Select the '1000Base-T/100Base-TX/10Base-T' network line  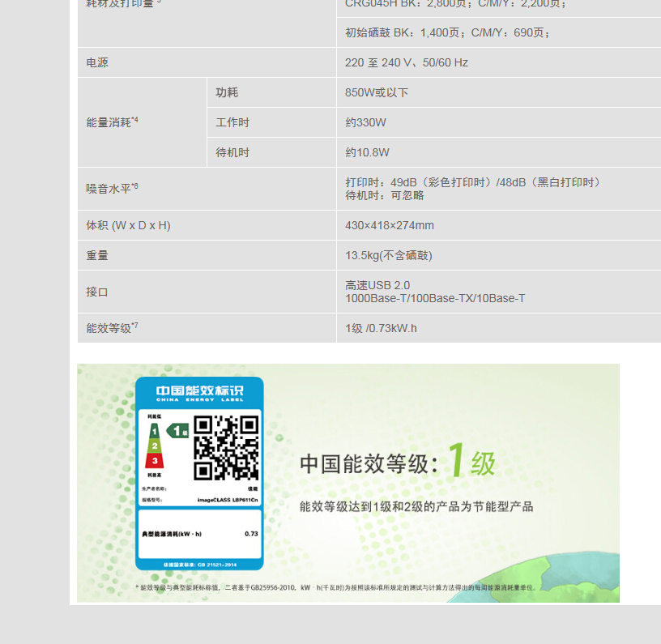coord(435,298)
